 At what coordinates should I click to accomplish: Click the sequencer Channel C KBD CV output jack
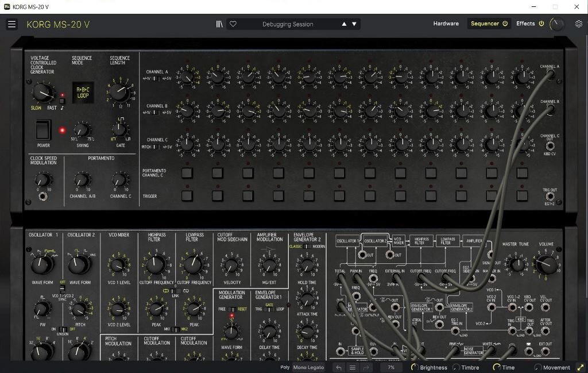point(550,145)
